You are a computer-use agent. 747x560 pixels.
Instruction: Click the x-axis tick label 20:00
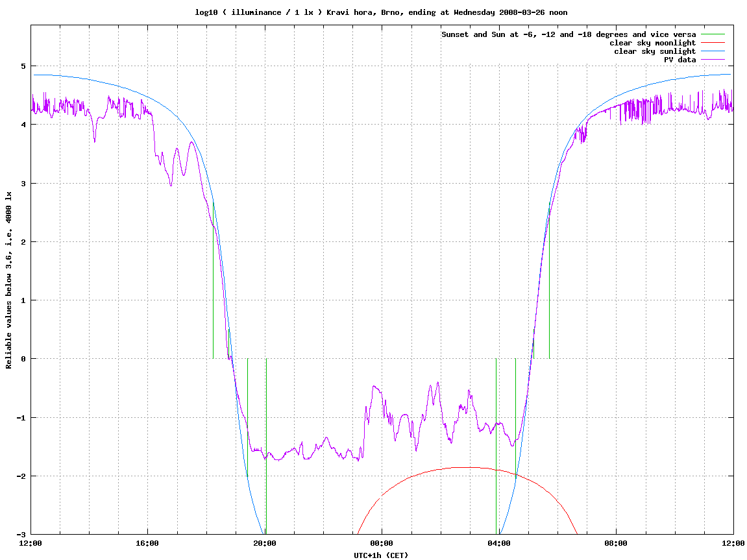point(265,543)
